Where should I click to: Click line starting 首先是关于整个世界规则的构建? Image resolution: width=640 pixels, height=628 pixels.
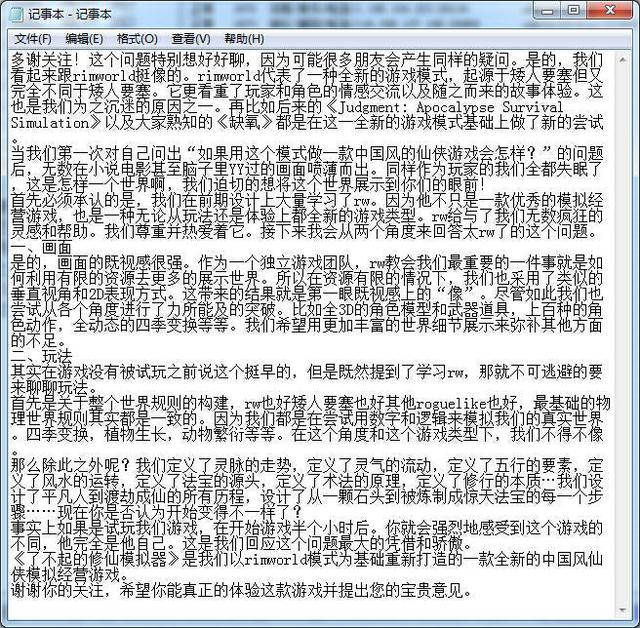(x=310, y=403)
